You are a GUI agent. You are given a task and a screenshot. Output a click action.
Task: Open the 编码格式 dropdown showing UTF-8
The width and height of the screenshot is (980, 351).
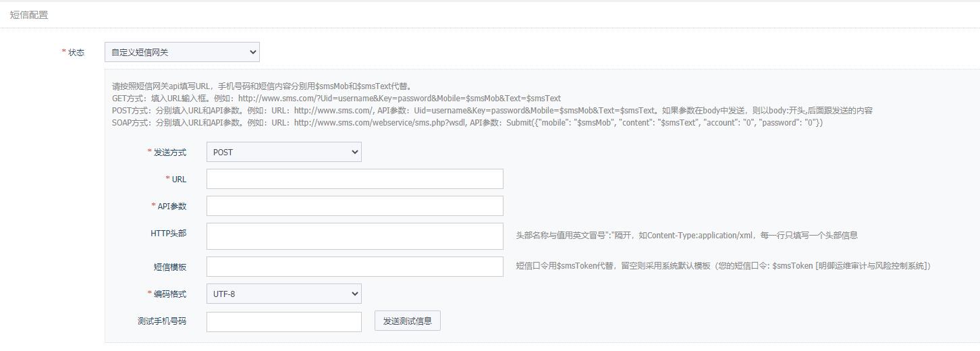pos(283,294)
